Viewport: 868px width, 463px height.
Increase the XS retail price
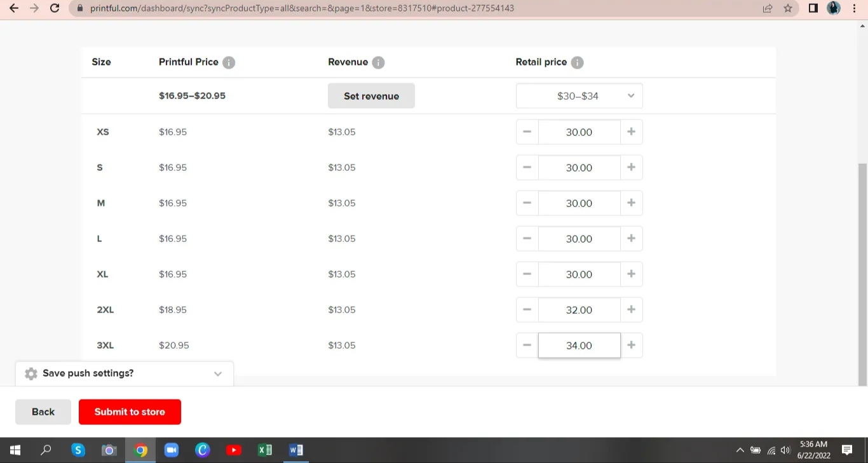point(631,132)
